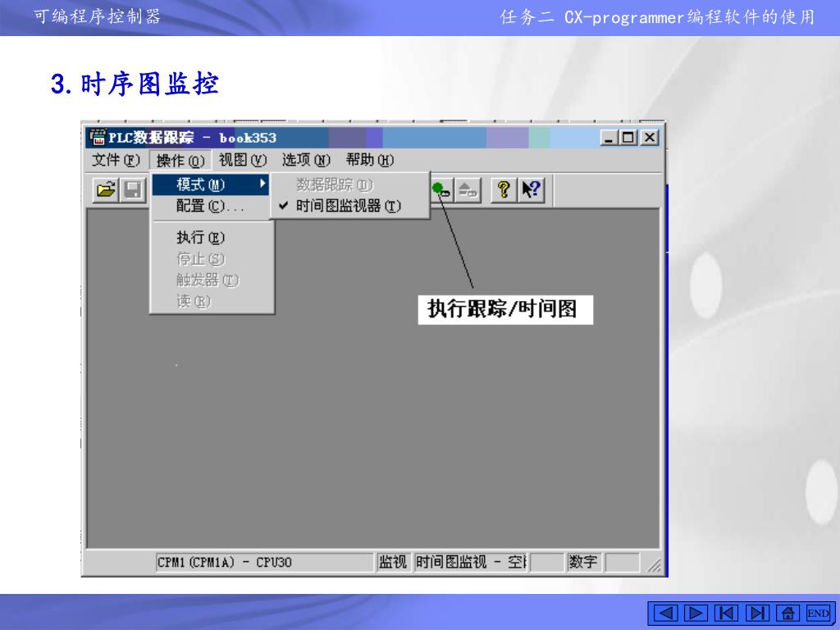Click the CPM1(CPM1A) - CPU30 status field
This screenshot has width=840, height=630.
(264, 562)
